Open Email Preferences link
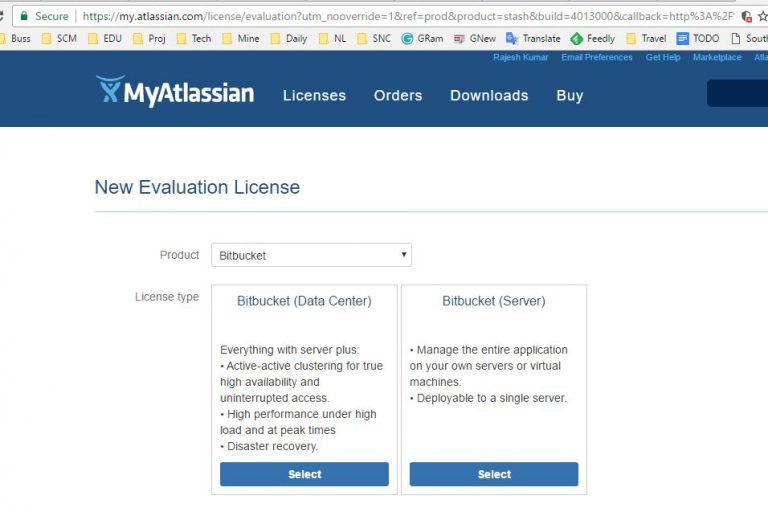Viewport: 768px width, 512px height. pyautogui.click(x=597, y=57)
